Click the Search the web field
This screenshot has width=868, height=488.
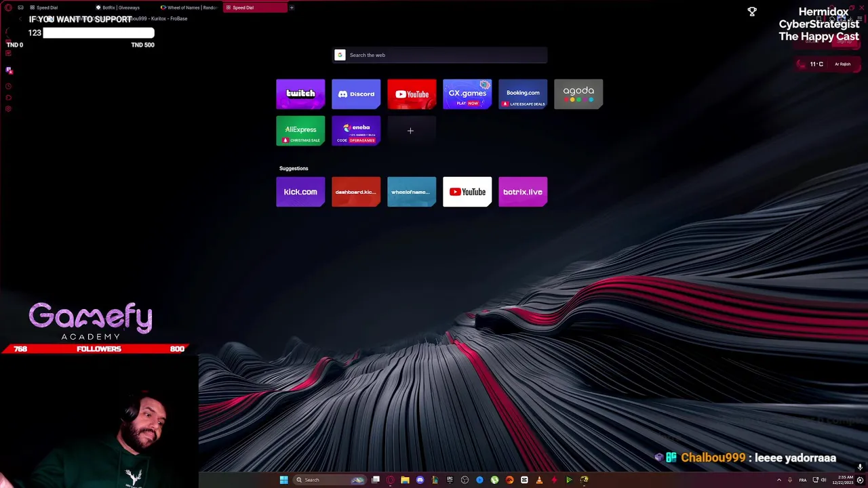point(440,55)
